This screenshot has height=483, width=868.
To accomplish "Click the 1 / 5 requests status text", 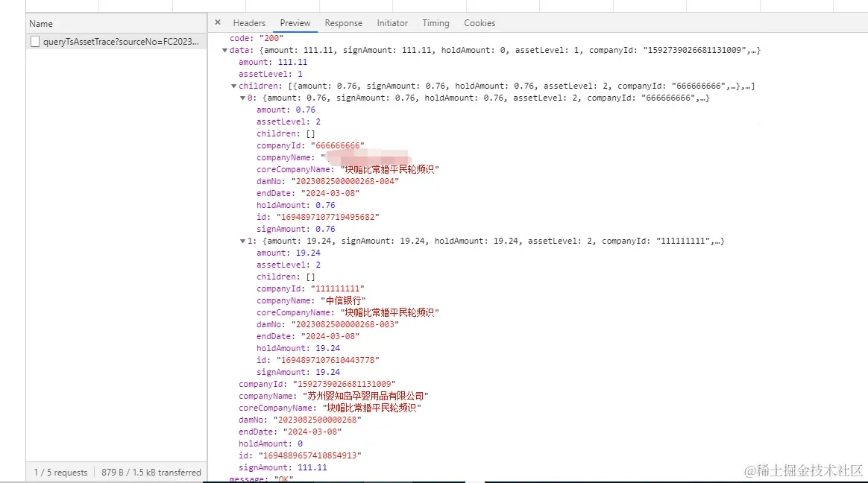I will [x=60, y=473].
